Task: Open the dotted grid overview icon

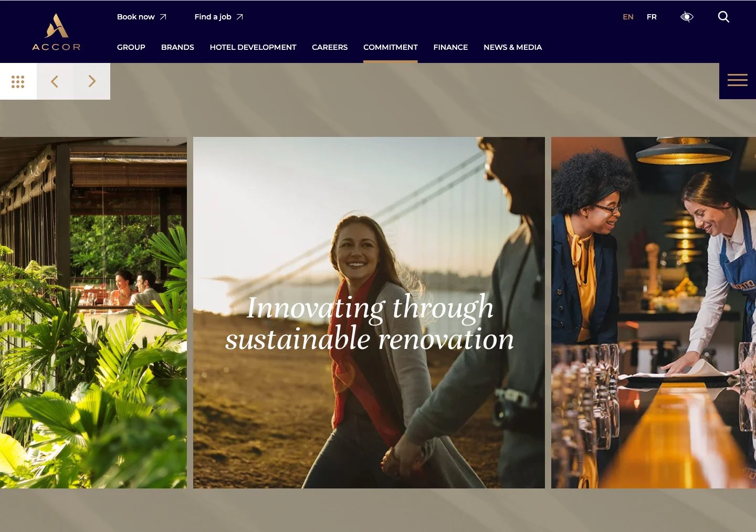Action: pyautogui.click(x=18, y=81)
